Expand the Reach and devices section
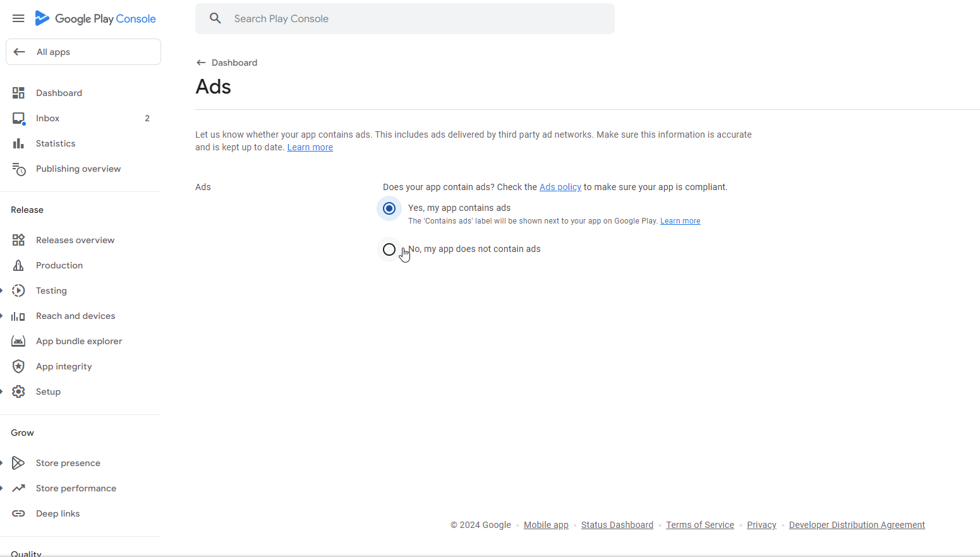This screenshot has width=980, height=557. (x=75, y=316)
